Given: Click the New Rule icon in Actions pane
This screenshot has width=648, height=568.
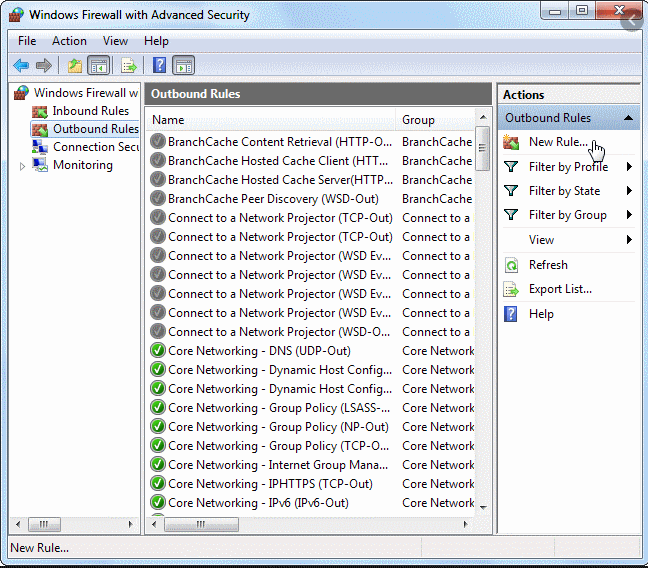Looking at the screenshot, I should pyautogui.click(x=511, y=142).
